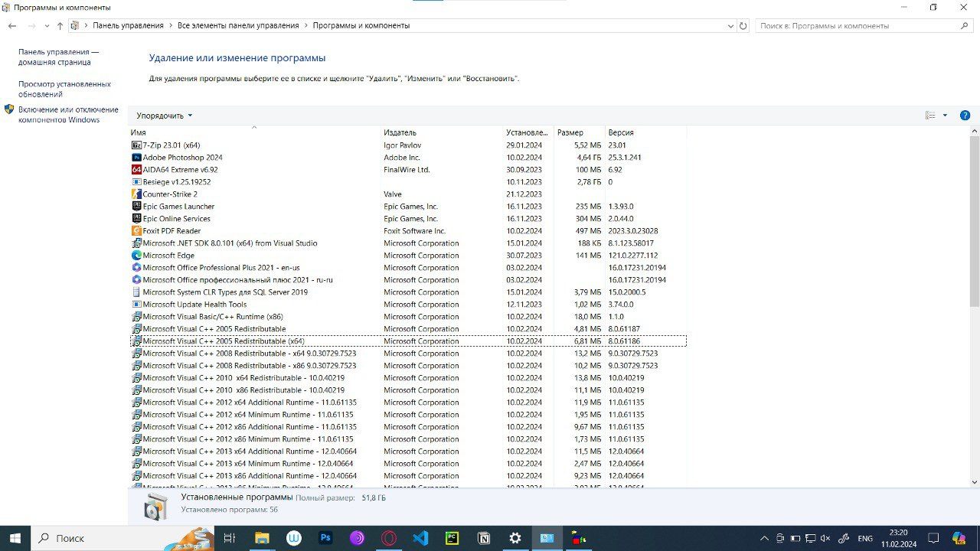Image resolution: width=980 pixels, height=551 pixels.
Task: Select Visual C++ 2013 x64 Minimum Runtime entry
Action: pyautogui.click(x=408, y=464)
